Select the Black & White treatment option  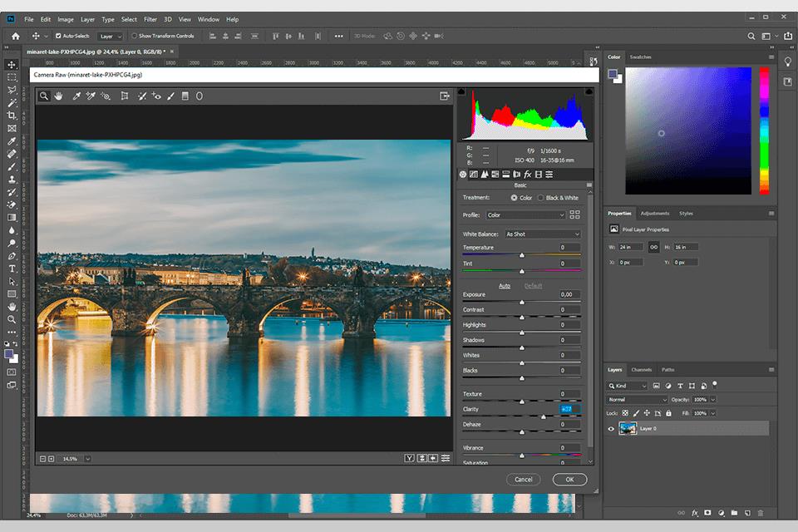tap(540, 198)
